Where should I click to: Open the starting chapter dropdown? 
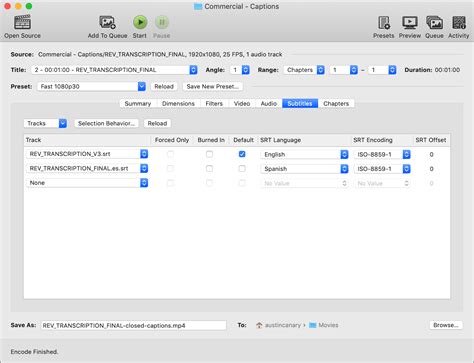[343, 70]
